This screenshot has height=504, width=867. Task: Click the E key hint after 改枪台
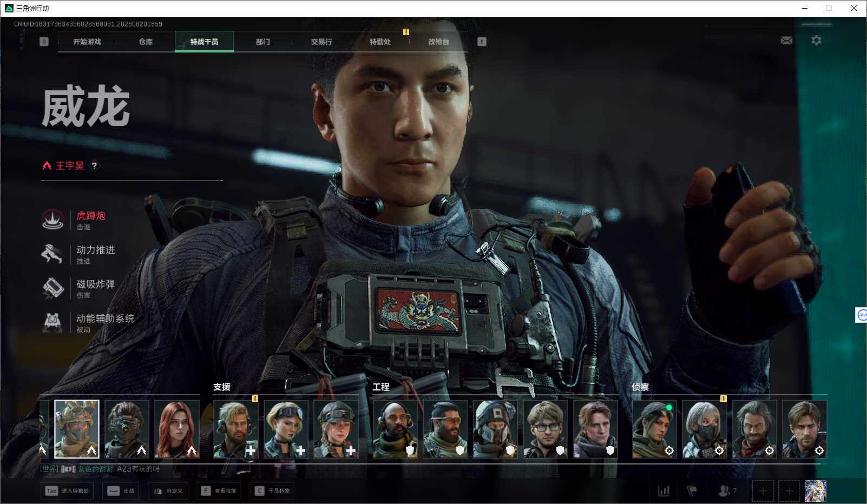482,42
